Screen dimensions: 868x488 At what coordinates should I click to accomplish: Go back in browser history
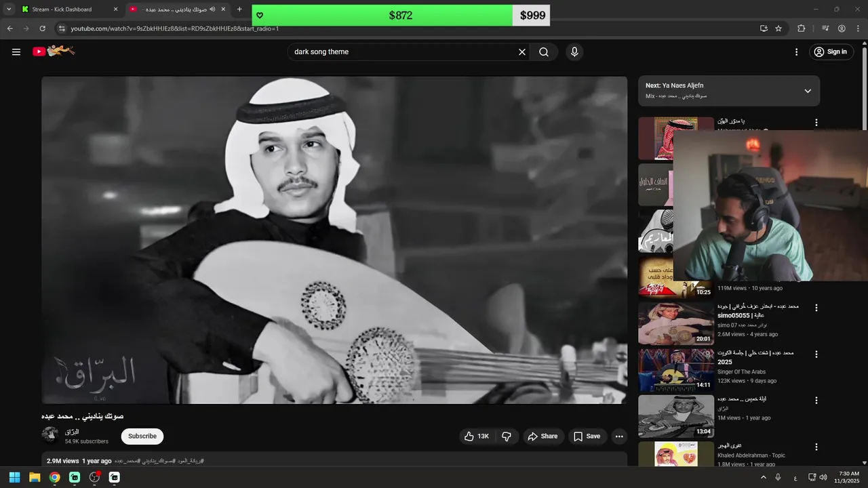[9, 28]
